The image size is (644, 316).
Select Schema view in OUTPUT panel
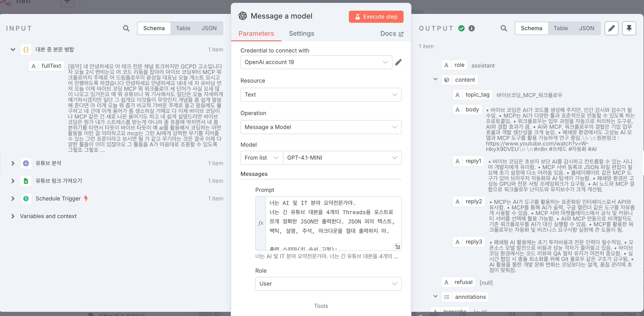531,28
